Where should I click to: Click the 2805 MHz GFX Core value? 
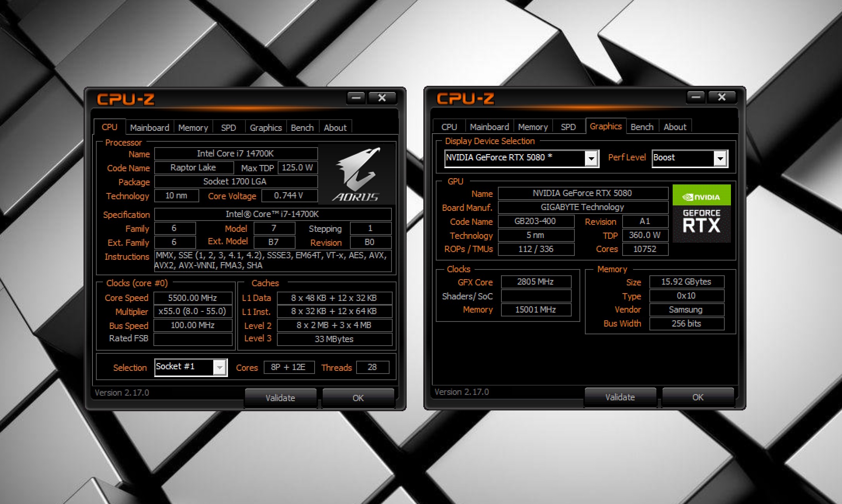pyautogui.click(x=536, y=282)
